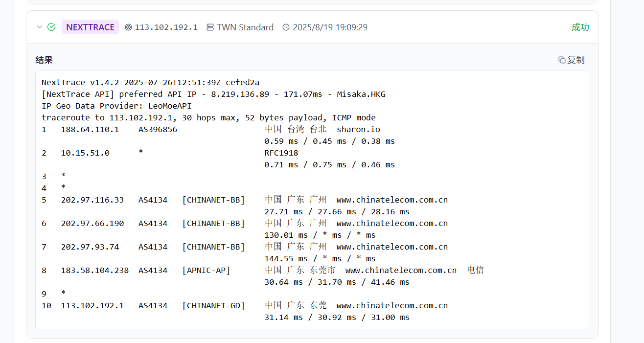The height and width of the screenshot is (343, 644).
Task: Click the server icon beside TWN Standard
Action: point(210,27)
